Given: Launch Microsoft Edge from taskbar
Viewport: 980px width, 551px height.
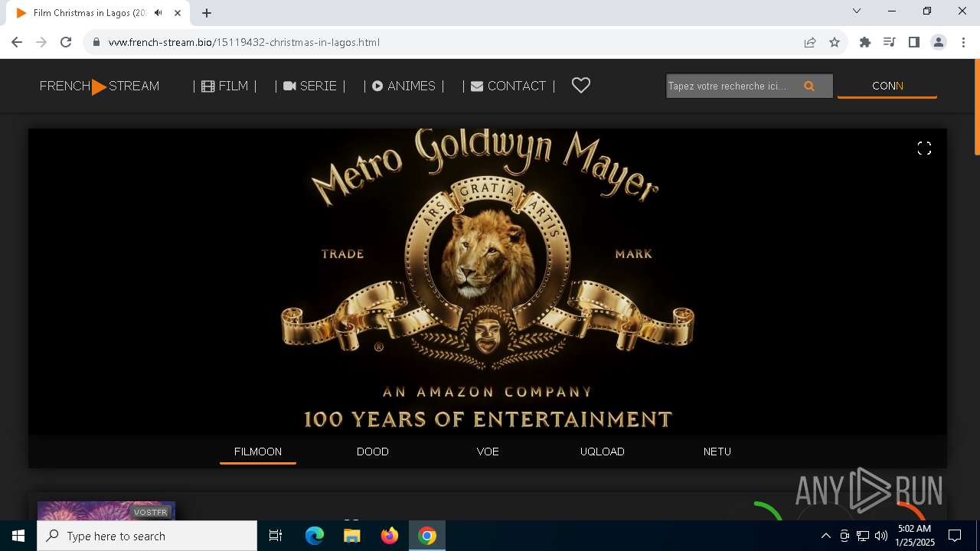Looking at the screenshot, I should coord(315,536).
